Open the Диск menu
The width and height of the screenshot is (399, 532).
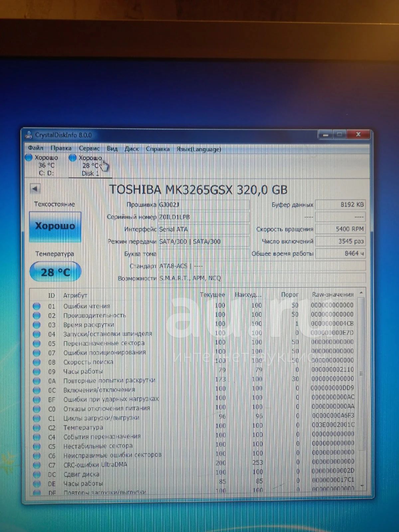point(132,149)
